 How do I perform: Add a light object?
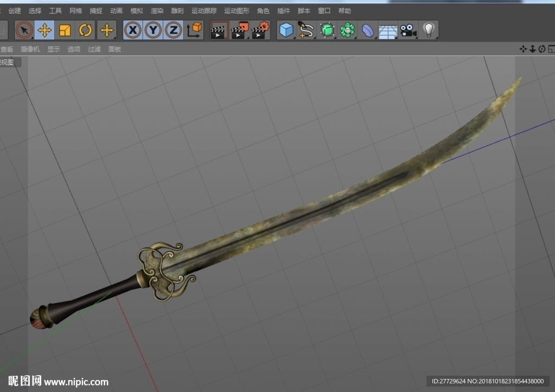429,30
